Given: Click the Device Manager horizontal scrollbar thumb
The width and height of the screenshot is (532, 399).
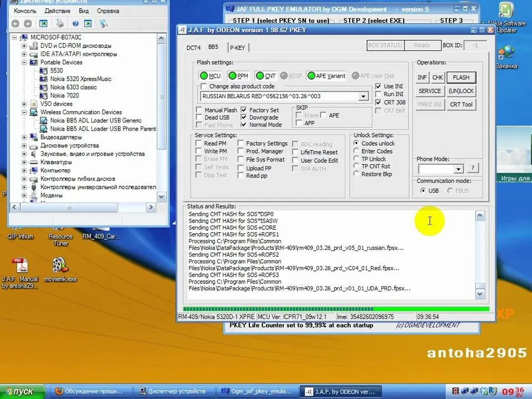Looking at the screenshot, I should pos(69,207).
